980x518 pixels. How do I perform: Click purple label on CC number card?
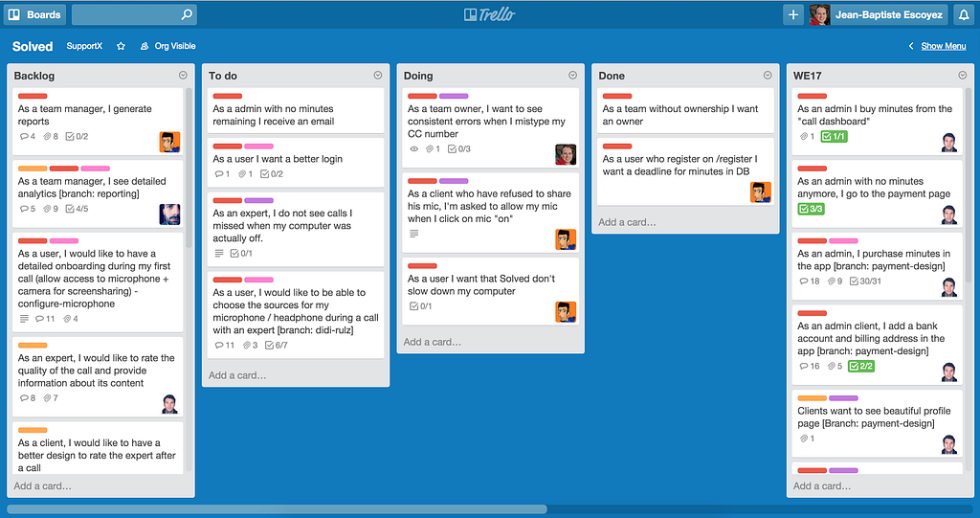454,96
